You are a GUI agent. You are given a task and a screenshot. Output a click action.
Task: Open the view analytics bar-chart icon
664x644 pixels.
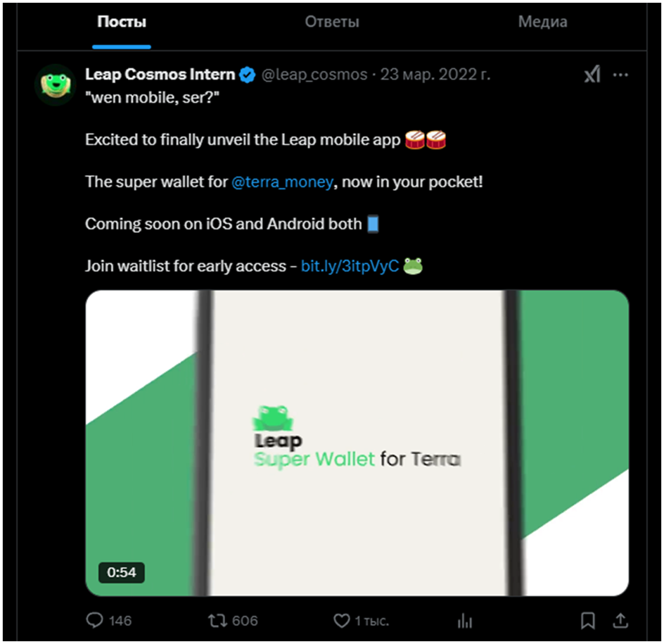point(465,620)
